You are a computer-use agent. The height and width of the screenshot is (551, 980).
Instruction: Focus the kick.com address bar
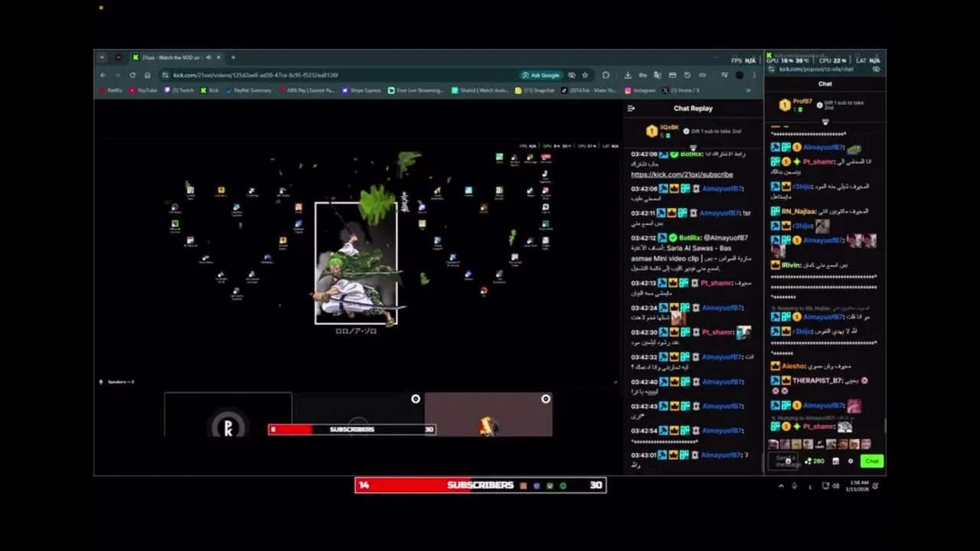coord(337,75)
